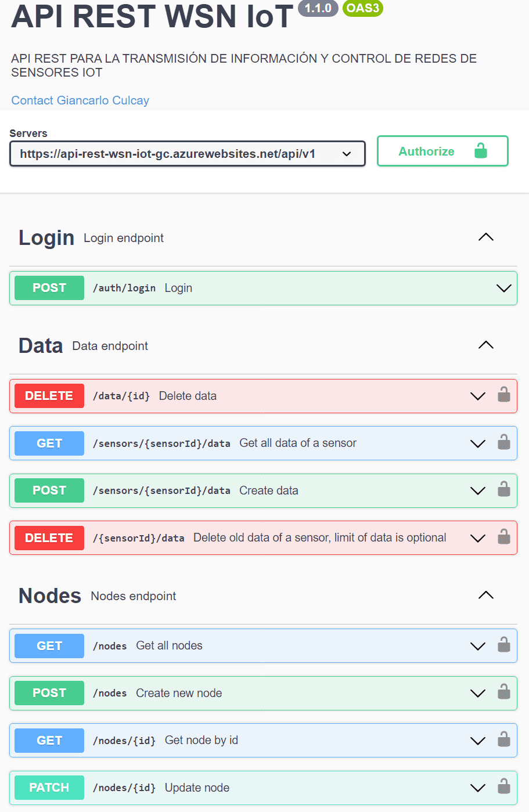
Task: Click the path text of POST /sensors/{sensorId}/data
Action: click(161, 490)
